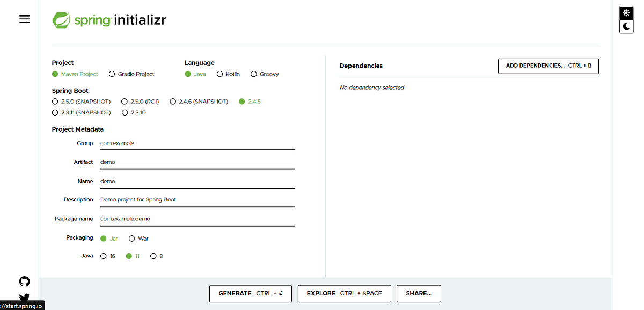Click the Spring Initializr logo

[109, 20]
